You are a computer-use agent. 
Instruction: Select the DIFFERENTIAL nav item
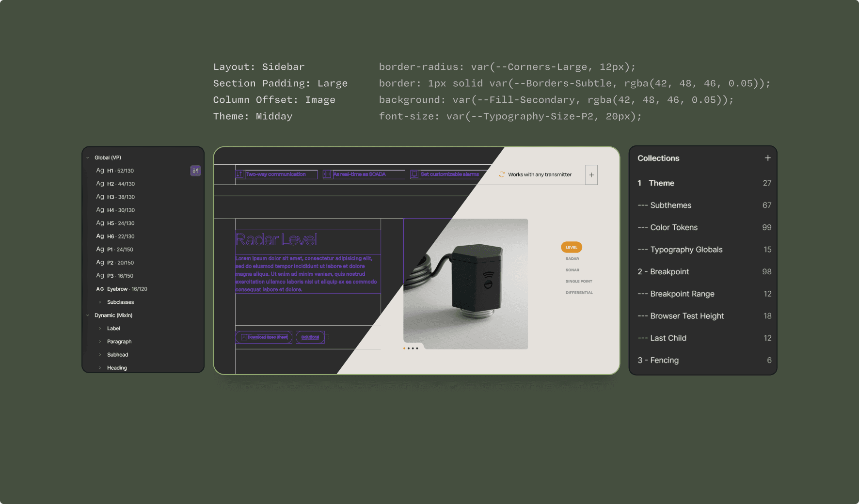pos(579,293)
